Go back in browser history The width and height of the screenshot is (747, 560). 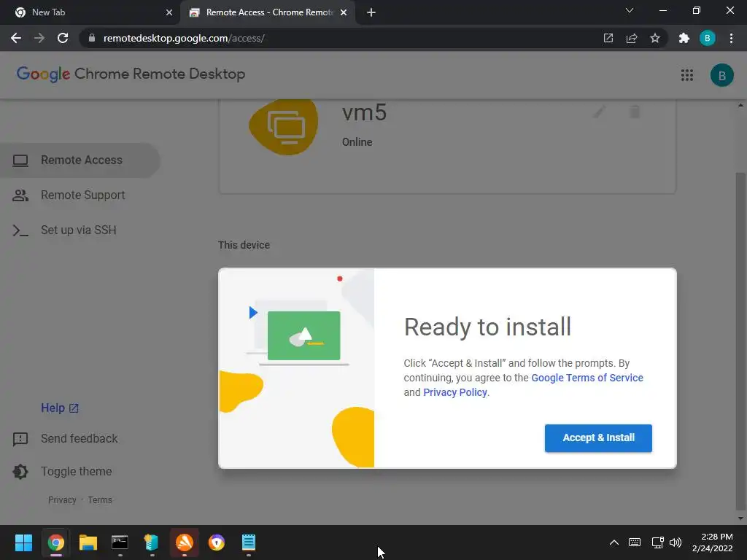click(16, 38)
